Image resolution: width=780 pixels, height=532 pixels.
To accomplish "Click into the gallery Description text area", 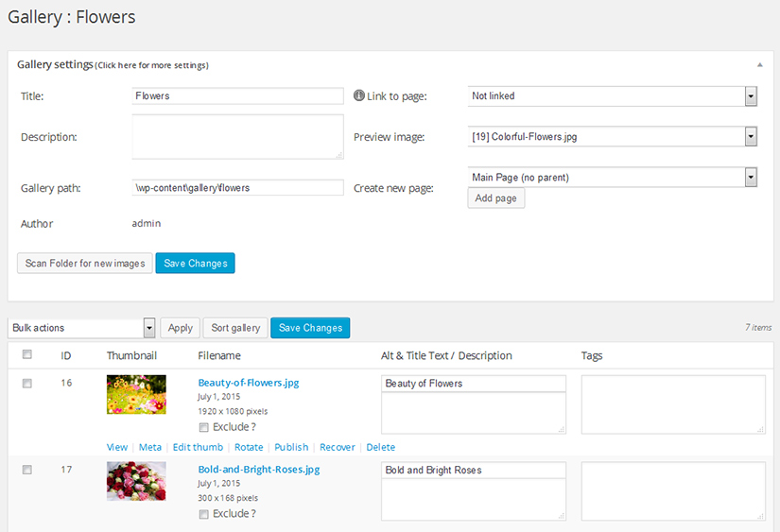I will 237,137.
